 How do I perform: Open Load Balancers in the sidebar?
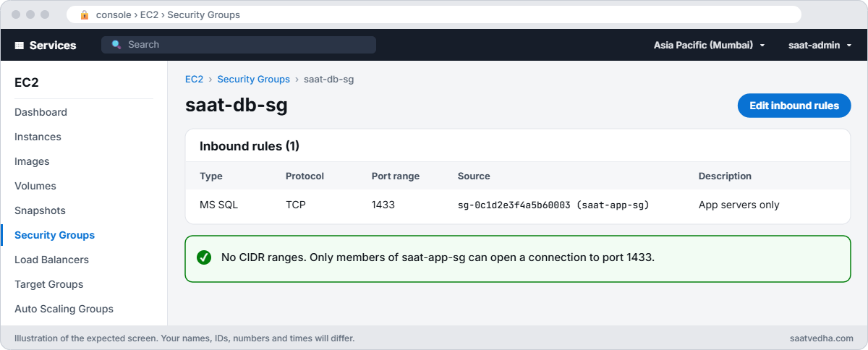coord(51,260)
